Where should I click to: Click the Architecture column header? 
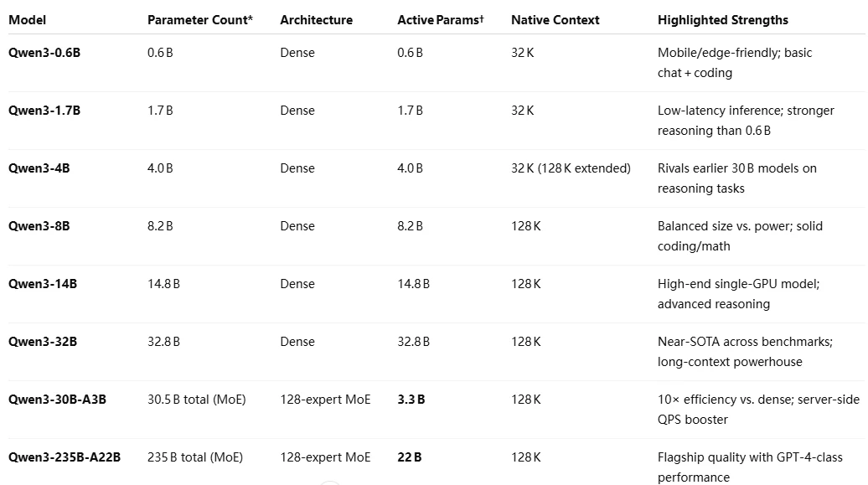[x=316, y=20]
